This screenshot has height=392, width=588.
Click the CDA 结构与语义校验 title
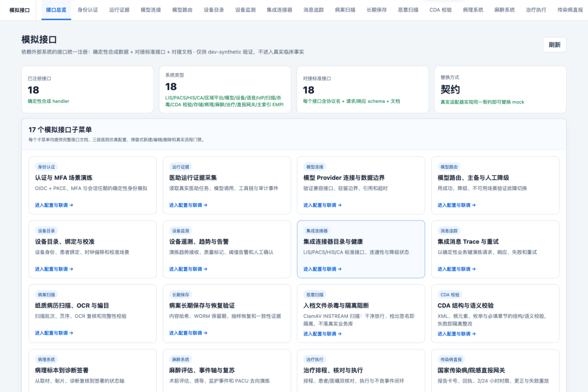[x=465, y=305]
